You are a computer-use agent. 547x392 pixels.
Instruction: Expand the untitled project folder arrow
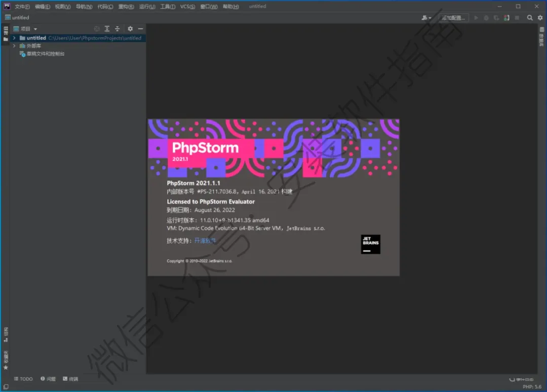point(14,38)
